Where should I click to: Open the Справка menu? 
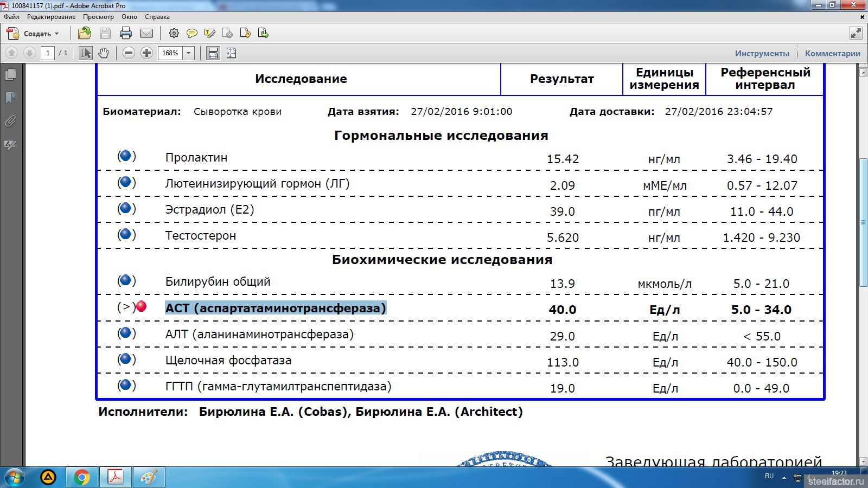click(x=157, y=17)
